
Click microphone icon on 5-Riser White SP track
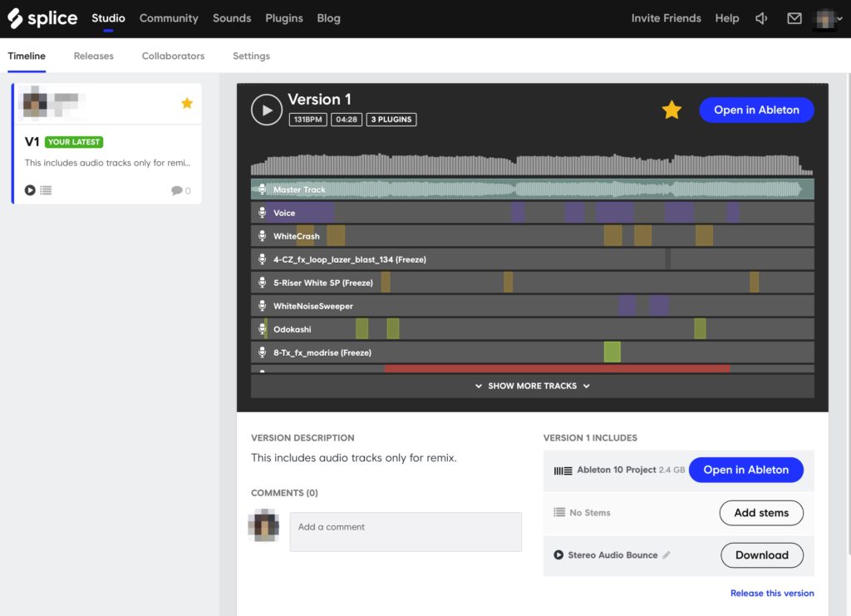[x=262, y=283]
